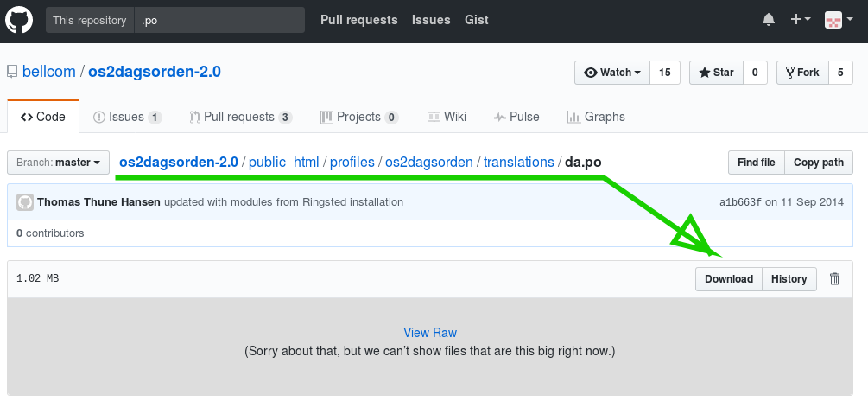The width and height of the screenshot is (868, 408).
Task: Navigate to os2dagsorden folder in breadcrumb
Action: click(x=429, y=163)
